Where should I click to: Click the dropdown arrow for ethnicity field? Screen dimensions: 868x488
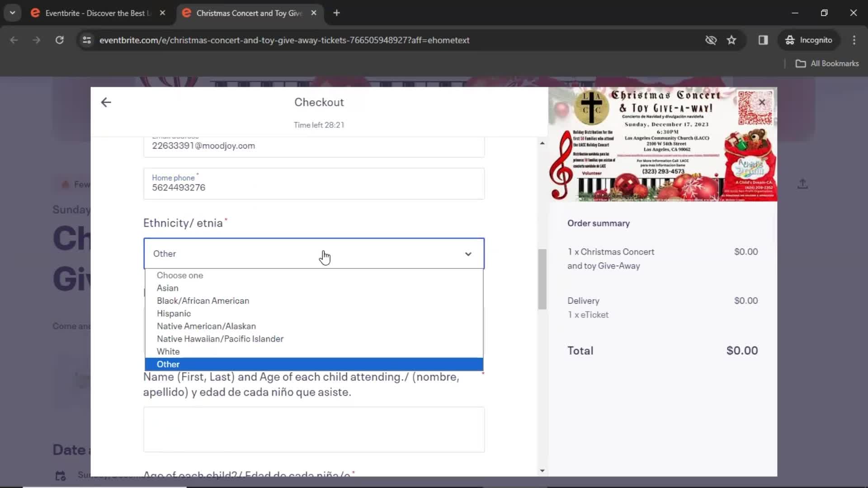pos(468,253)
